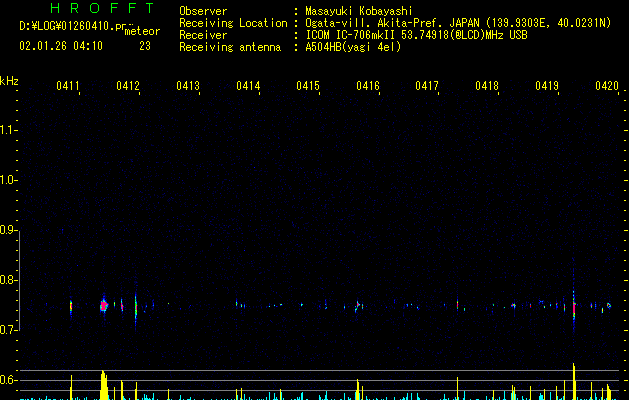Click the 1.0 frequency axis label

[x=8, y=180]
